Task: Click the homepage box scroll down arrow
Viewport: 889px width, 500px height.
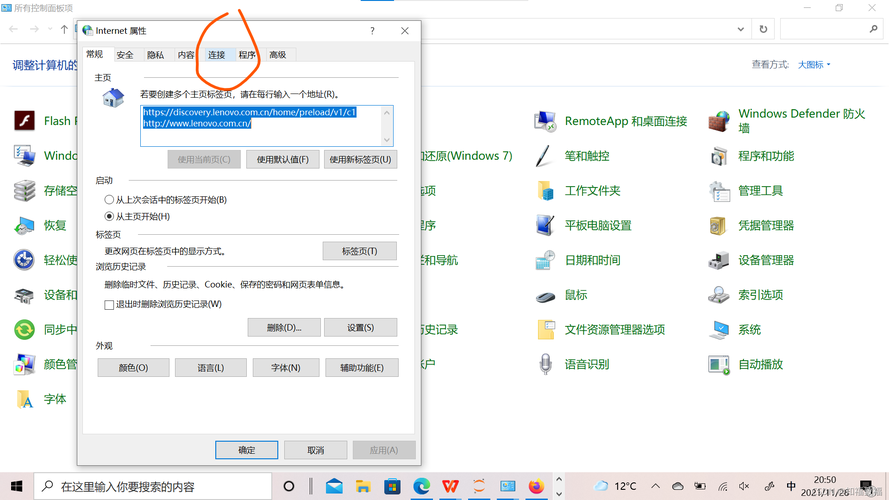Action: click(387, 140)
